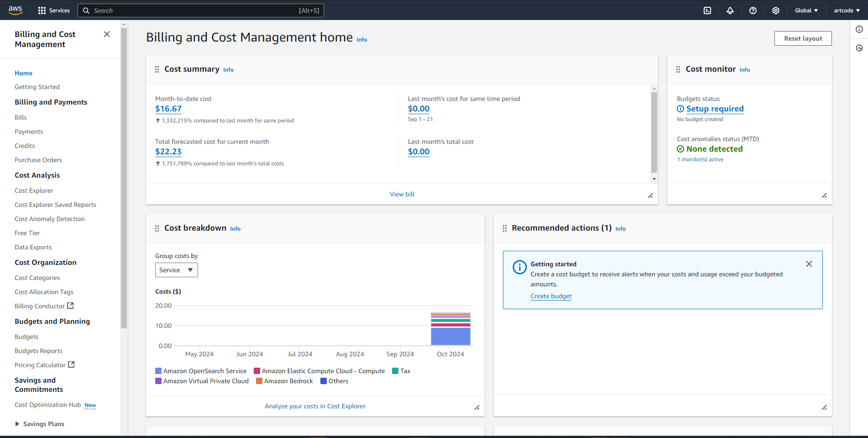Open the settings gear icon
Screen dimensions: 868x438
point(776,11)
